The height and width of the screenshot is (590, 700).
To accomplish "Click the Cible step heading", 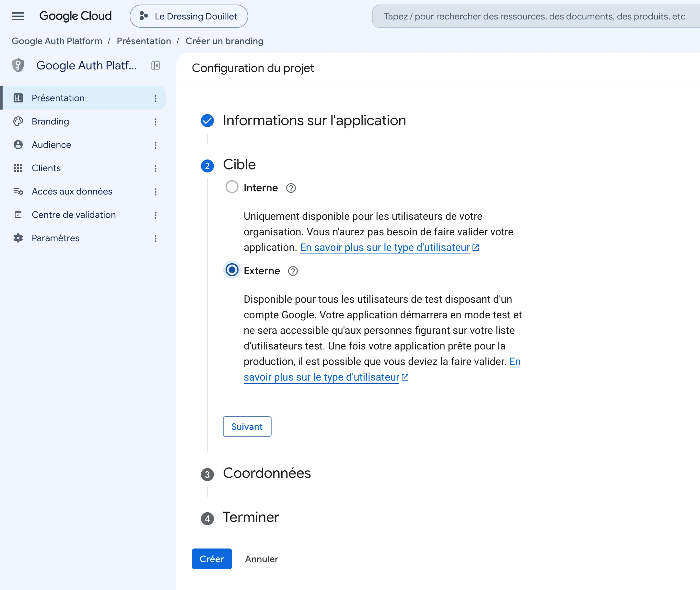I will click(239, 165).
